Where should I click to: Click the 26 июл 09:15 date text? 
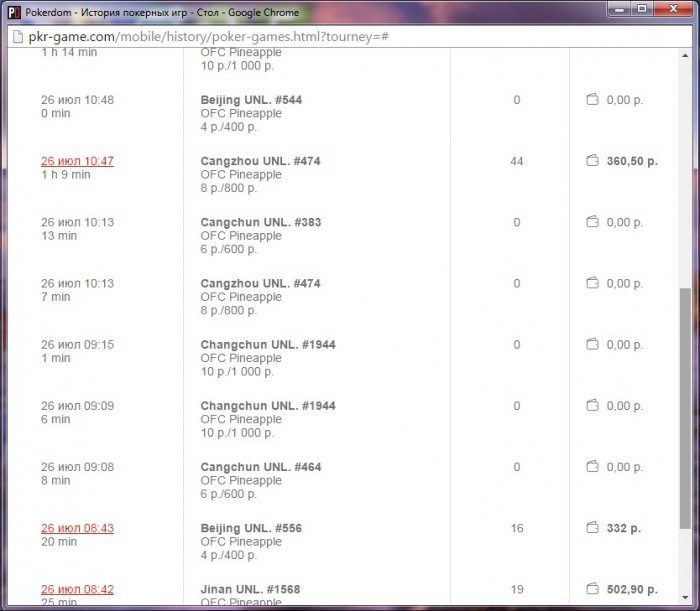tap(78, 345)
